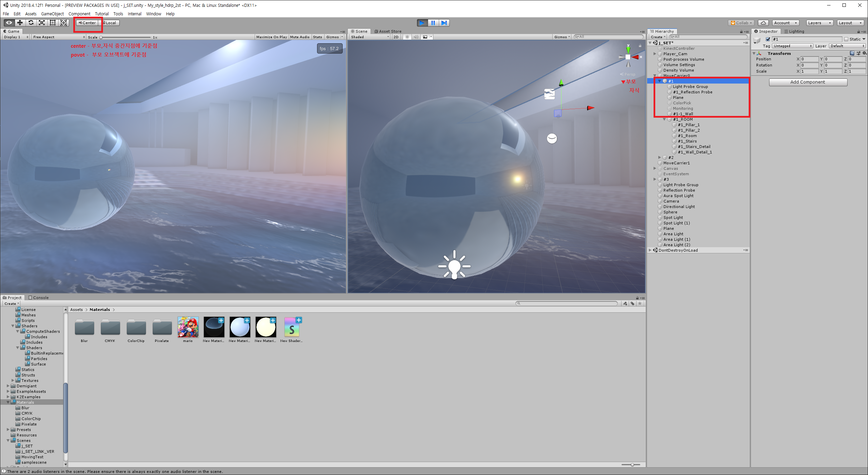This screenshot has height=475, width=868.
Task: Select the Scale tool
Action: 42,23
